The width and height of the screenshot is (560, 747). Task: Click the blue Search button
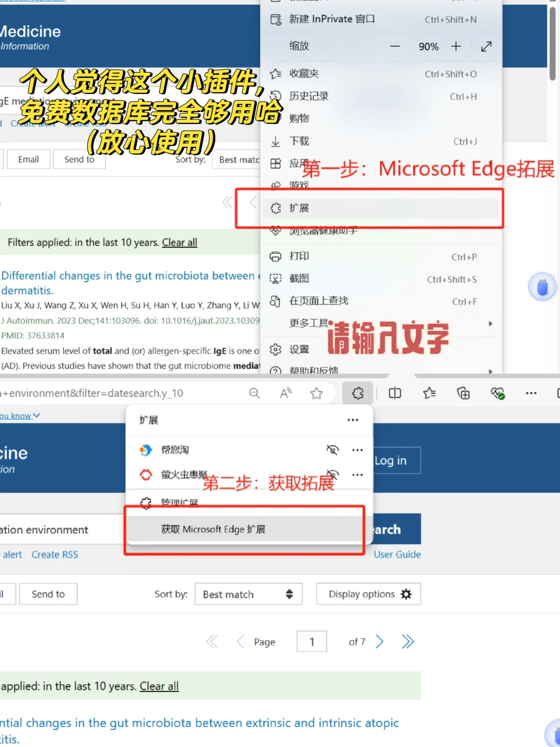pos(397,529)
